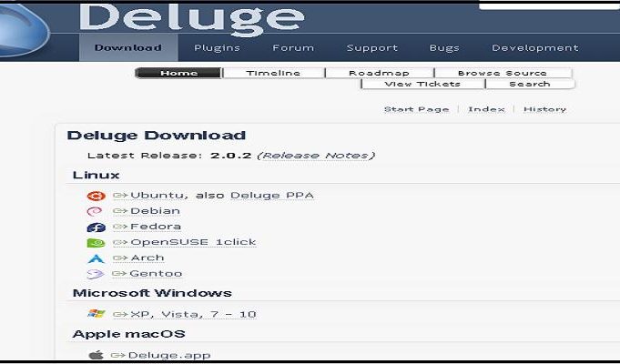Viewport: 620px width, 364px height.
Task: Open the XP, Vista, 7 - 10 link
Action: [184, 314]
